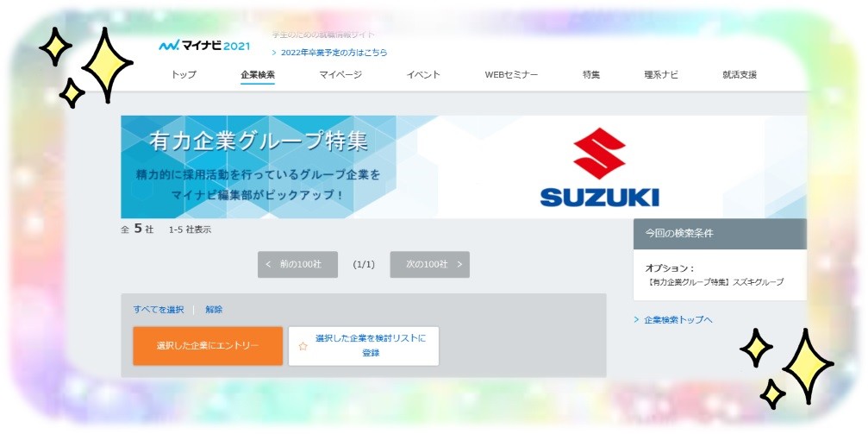Click the SUZUKI logo image
868x434 pixels.
[x=600, y=167]
